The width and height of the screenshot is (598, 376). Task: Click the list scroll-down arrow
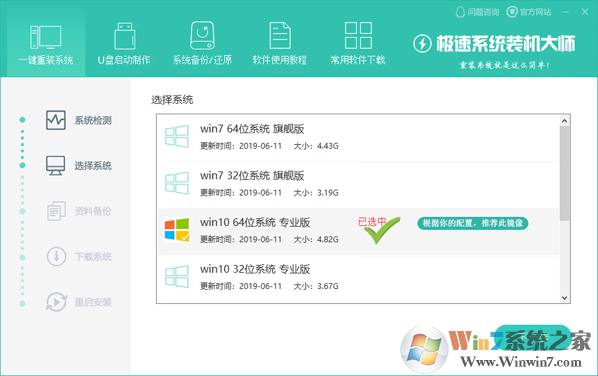pos(564,298)
